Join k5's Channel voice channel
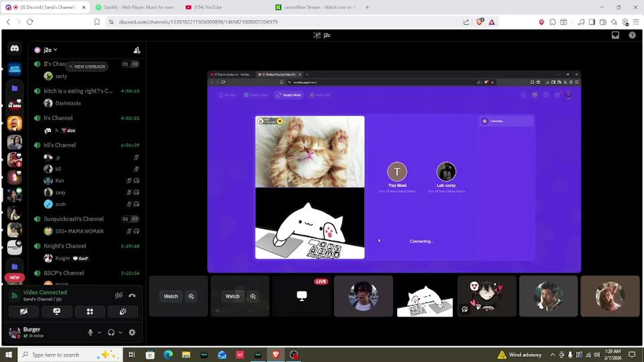Image resolution: width=644 pixels, height=362 pixels. pyautogui.click(x=87, y=145)
